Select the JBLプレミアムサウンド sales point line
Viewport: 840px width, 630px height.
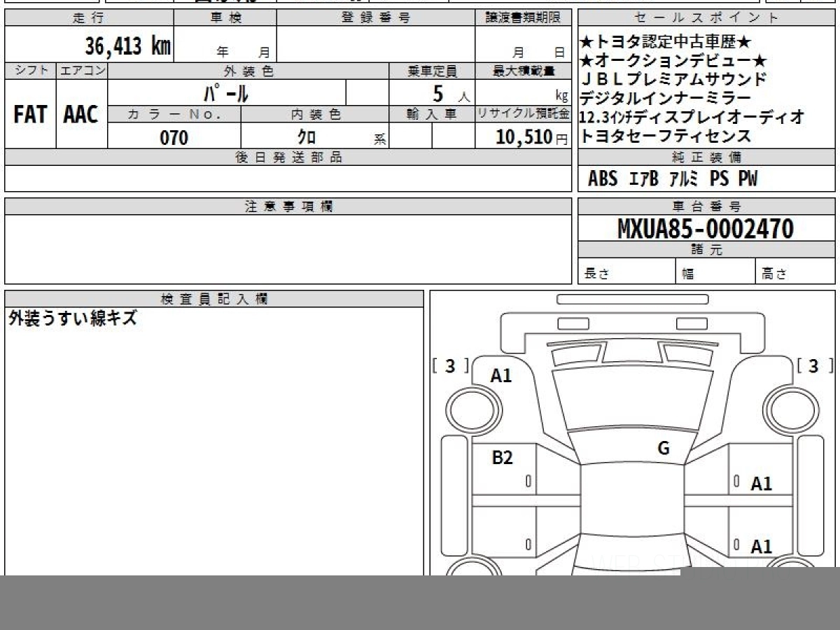[673, 79]
